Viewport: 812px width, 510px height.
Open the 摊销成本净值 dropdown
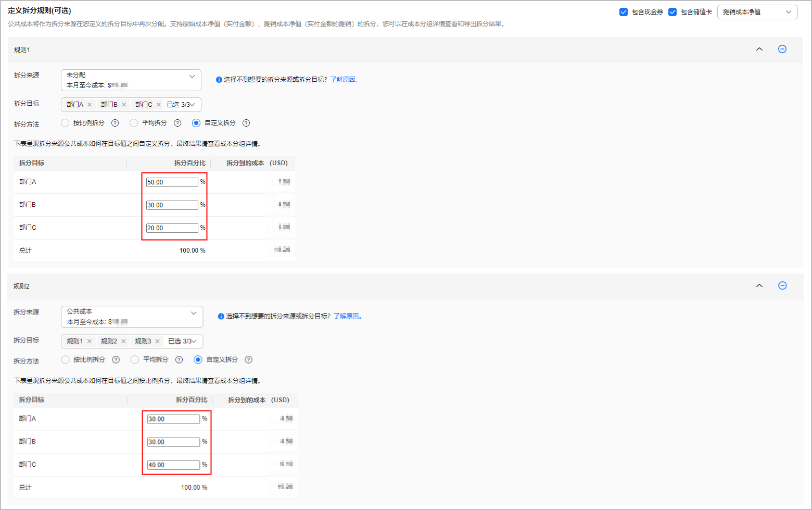[x=757, y=12]
